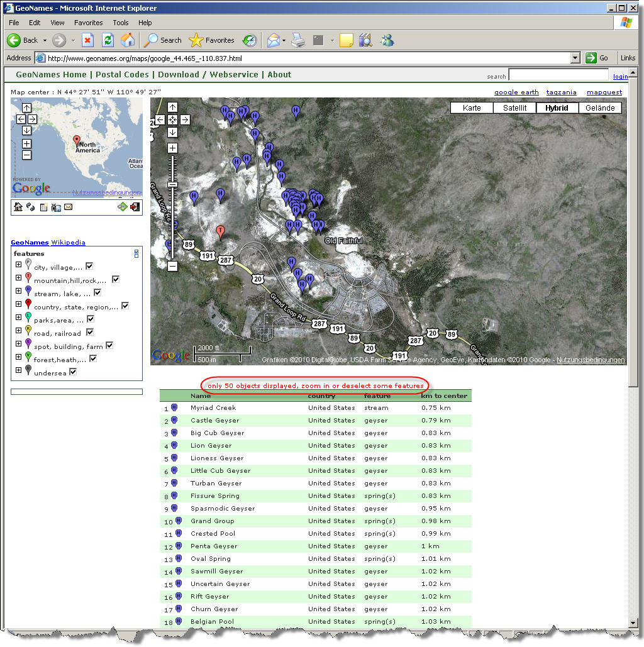Expand the mountain, hill, rock feature group
This screenshot has width=644, height=647.
click(19, 279)
